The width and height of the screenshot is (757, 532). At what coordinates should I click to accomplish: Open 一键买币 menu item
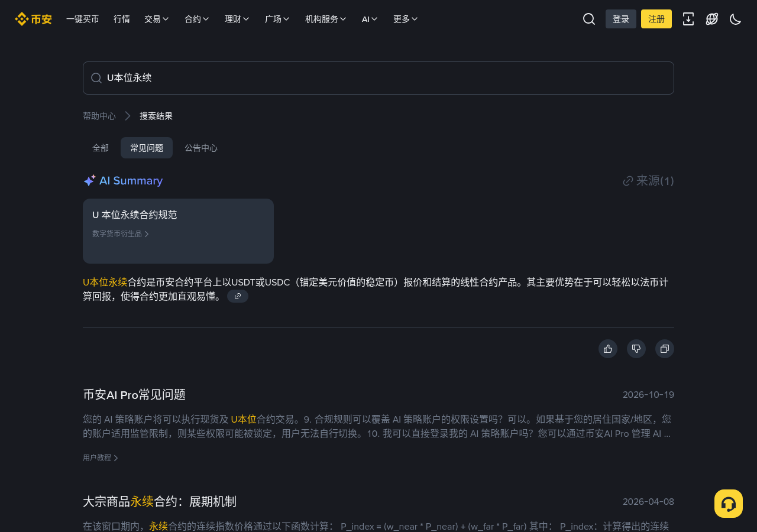coord(83,19)
